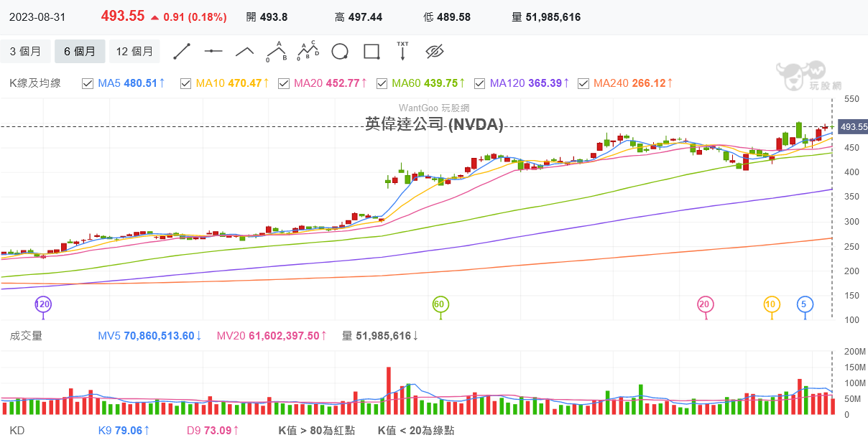
Task: Select the rectangle drawing tool
Action: [x=371, y=52]
